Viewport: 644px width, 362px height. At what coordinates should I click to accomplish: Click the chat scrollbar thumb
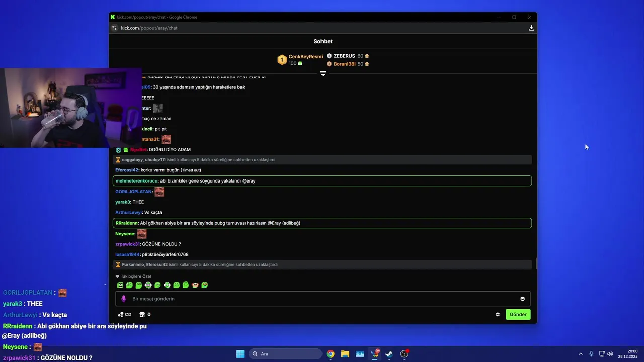click(x=536, y=263)
